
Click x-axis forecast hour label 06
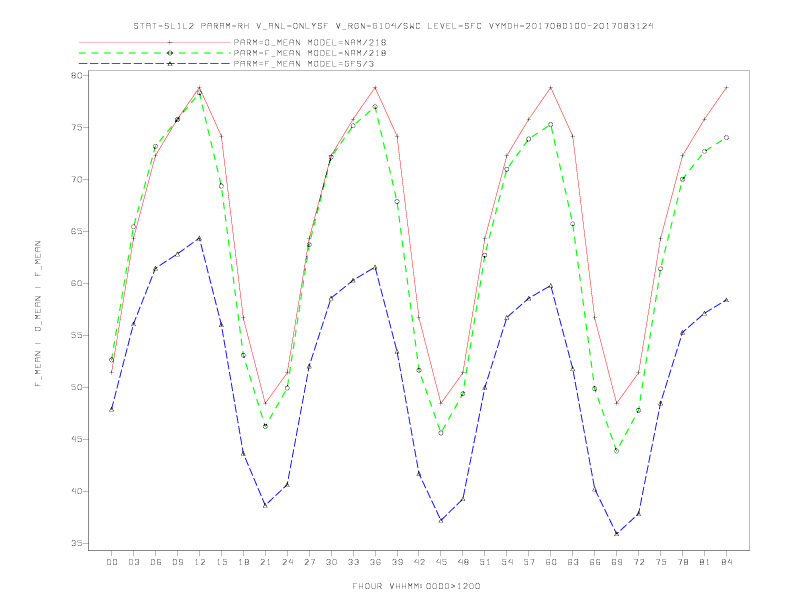(156, 562)
